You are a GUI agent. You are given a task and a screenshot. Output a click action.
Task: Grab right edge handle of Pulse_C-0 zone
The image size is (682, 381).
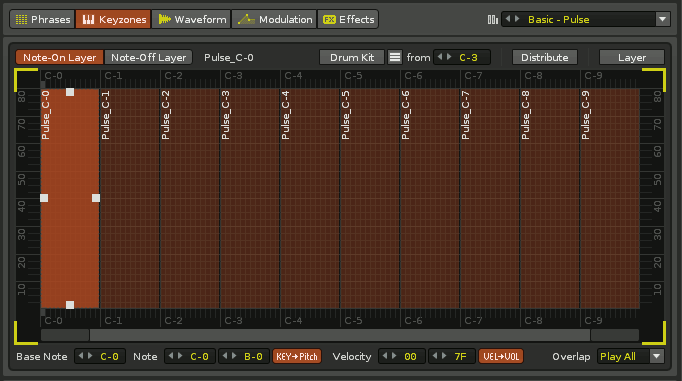pyautogui.click(x=96, y=198)
